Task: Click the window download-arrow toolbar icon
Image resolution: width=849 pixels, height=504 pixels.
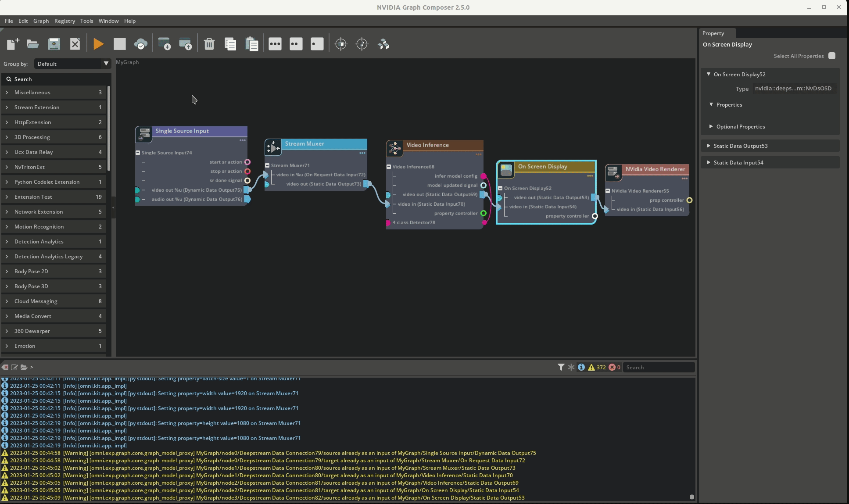Action: tap(165, 44)
